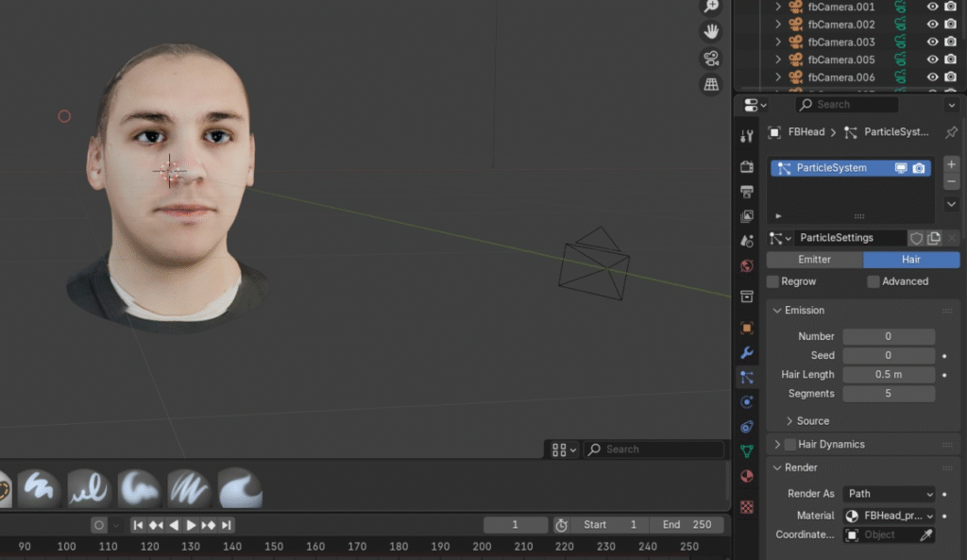Viewport: 967px width, 560px height.
Task: Select the Hair particle type
Action: click(911, 260)
